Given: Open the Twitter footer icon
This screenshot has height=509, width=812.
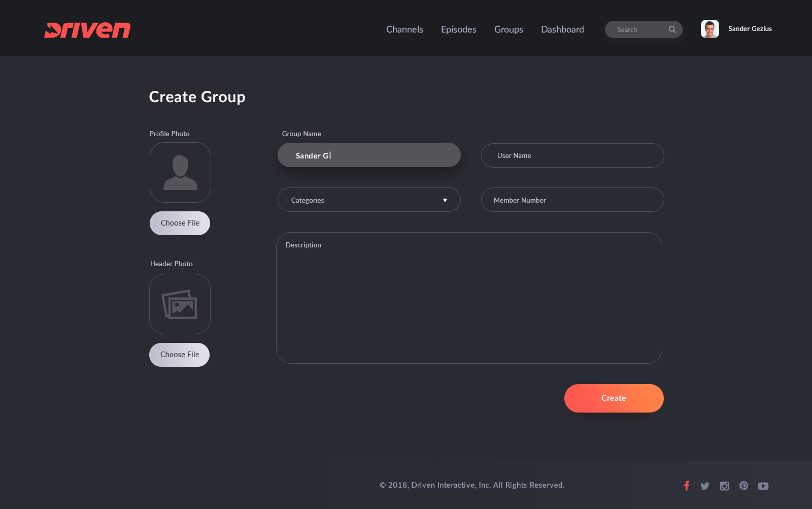Looking at the screenshot, I should (x=705, y=486).
